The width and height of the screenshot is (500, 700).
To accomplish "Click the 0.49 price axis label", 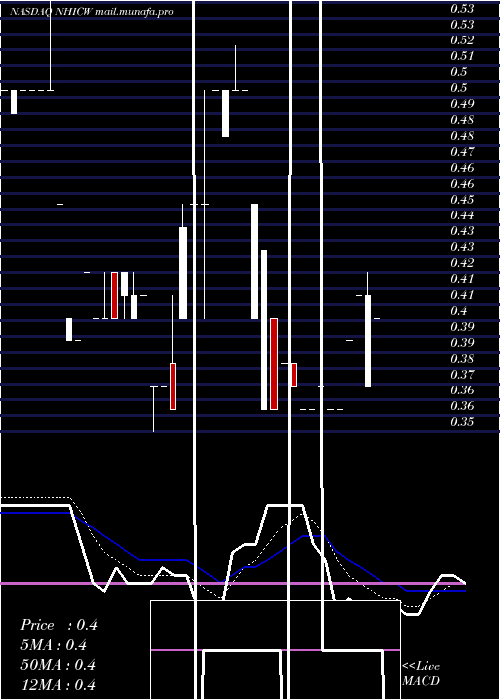I will pyautogui.click(x=462, y=104).
